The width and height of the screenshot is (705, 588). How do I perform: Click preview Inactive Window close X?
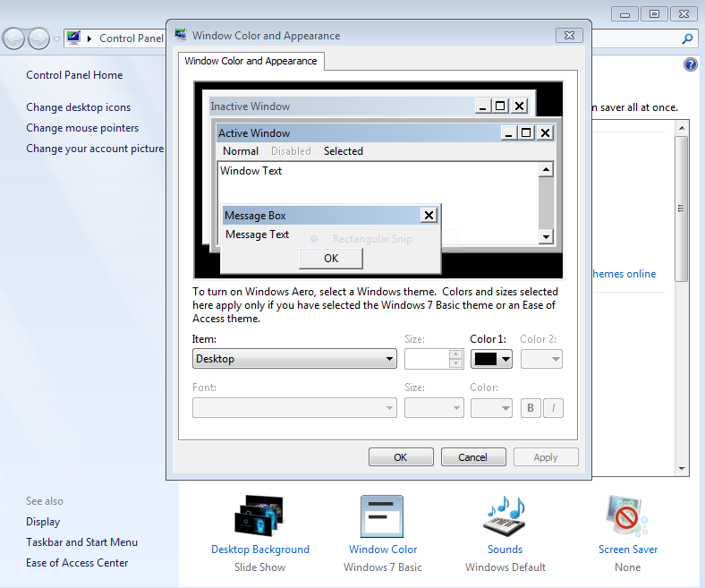click(519, 107)
